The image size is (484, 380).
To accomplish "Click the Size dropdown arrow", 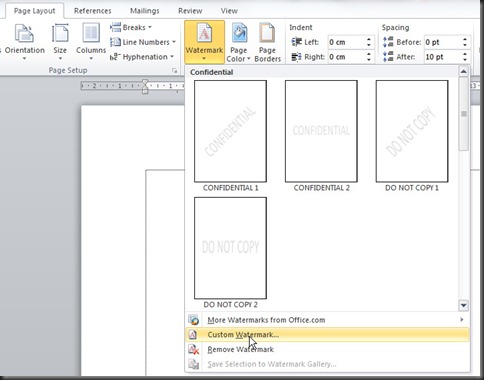I will [x=60, y=59].
